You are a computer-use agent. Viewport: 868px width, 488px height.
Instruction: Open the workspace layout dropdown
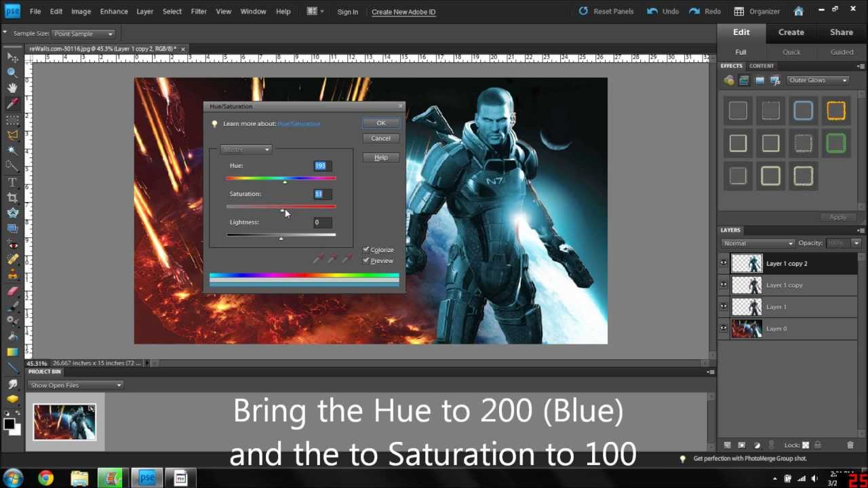pyautogui.click(x=315, y=12)
